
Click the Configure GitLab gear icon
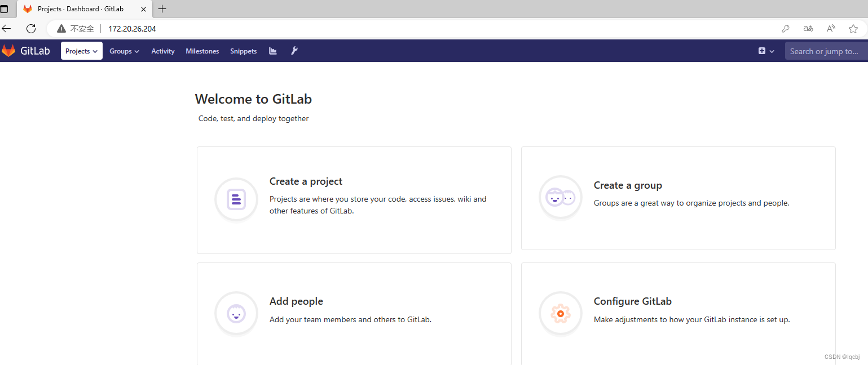[x=560, y=313]
